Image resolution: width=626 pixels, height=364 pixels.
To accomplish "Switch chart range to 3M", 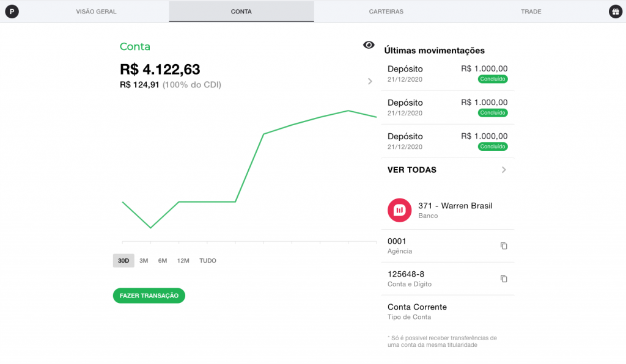I will (x=144, y=261).
